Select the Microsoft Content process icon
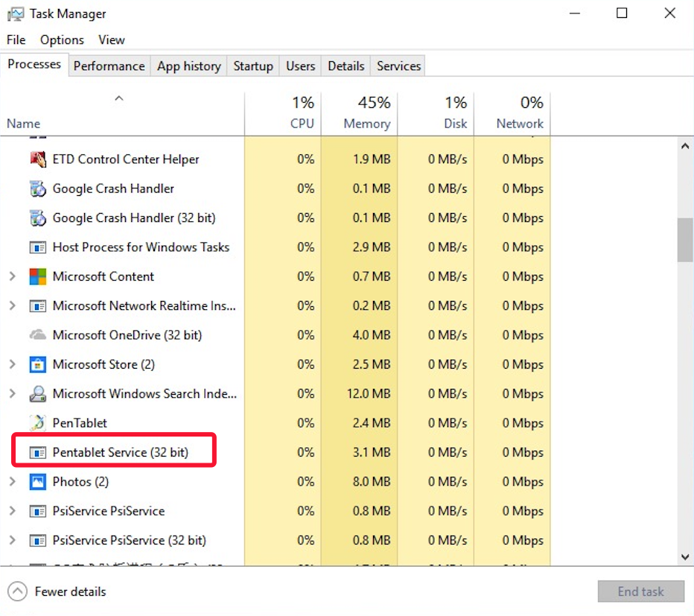This screenshot has width=694, height=616. coord(37,277)
